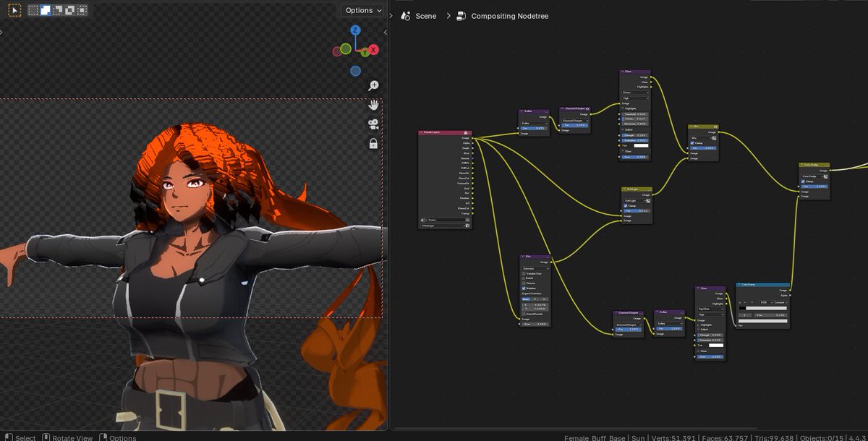Choose the Intersect Selection mode icon

[x=82, y=10]
